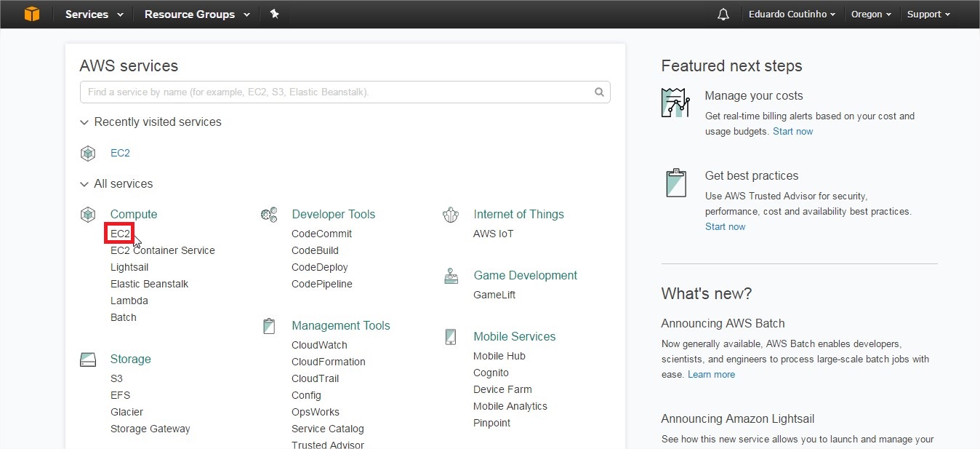
Task: Click the Get best practices clipboard icon
Action: (x=676, y=183)
